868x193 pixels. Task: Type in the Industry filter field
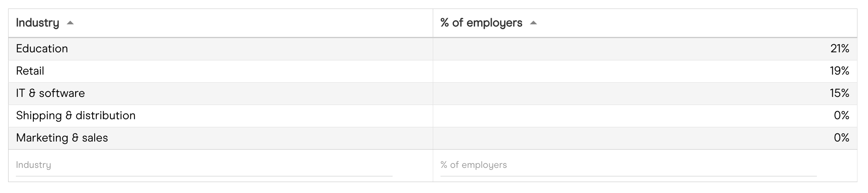pos(204,165)
